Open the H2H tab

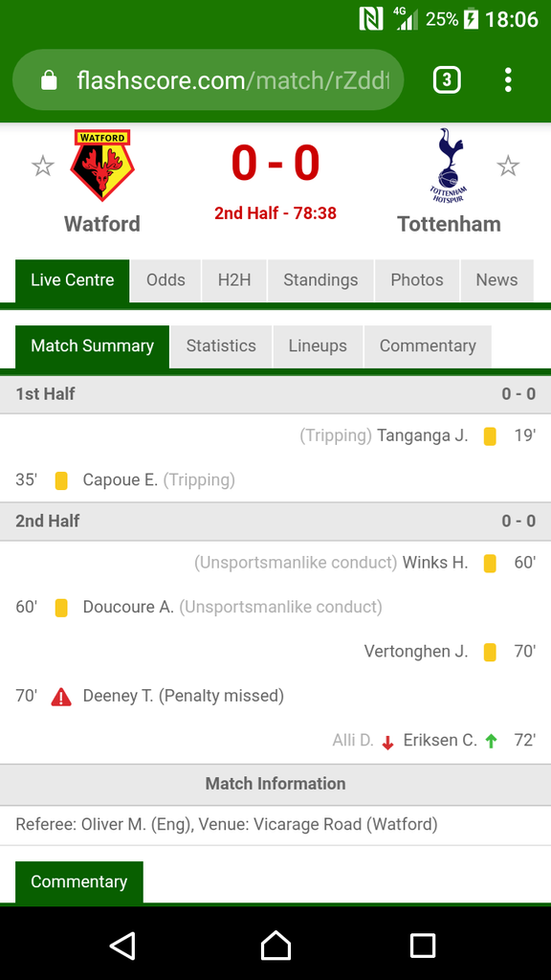tap(234, 280)
